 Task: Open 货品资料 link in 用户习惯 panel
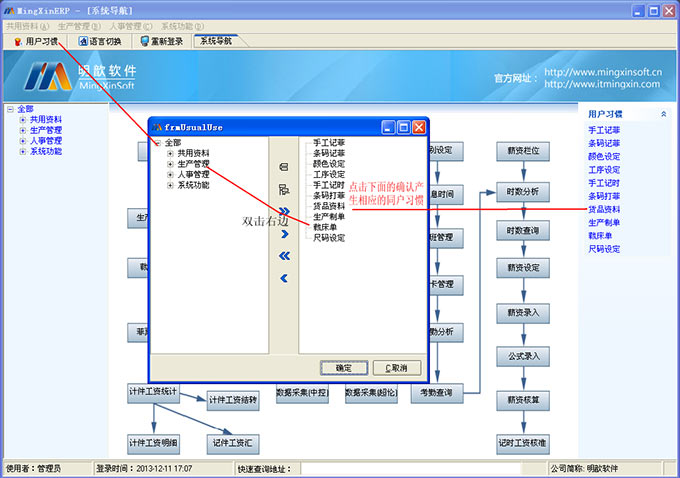coord(604,210)
